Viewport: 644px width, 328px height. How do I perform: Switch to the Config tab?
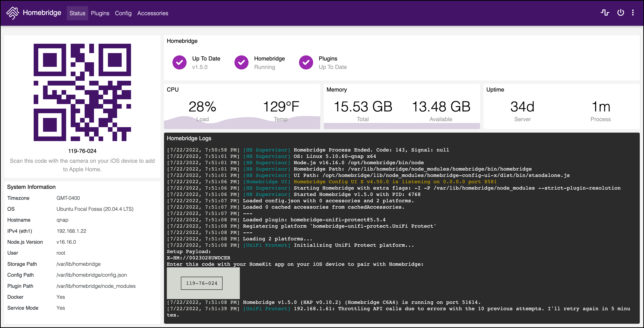123,13
